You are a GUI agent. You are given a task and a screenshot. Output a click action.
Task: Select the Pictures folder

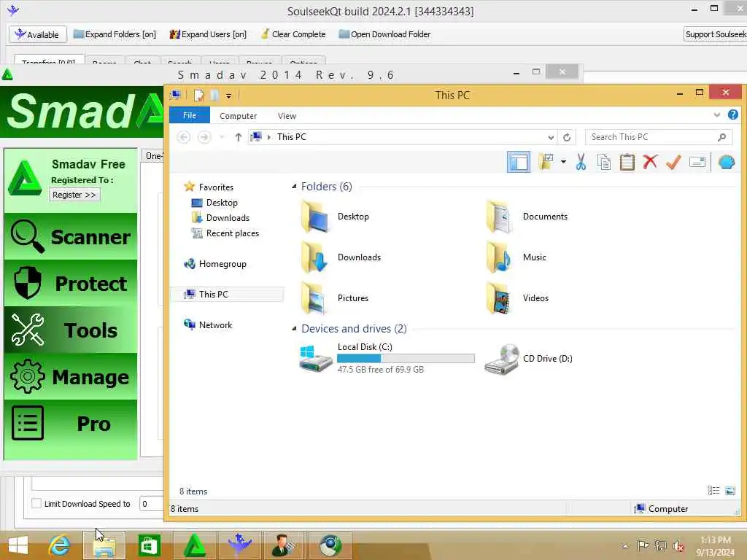[335, 298]
